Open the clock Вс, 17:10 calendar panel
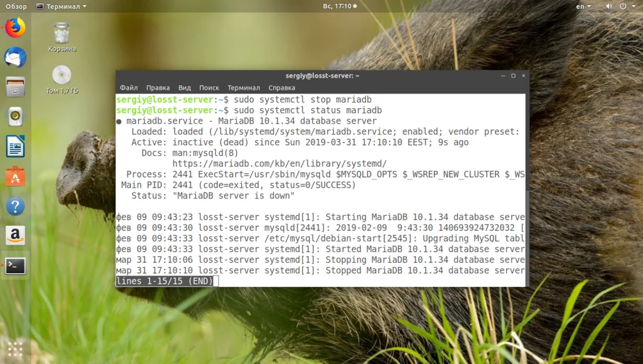 (340, 6)
